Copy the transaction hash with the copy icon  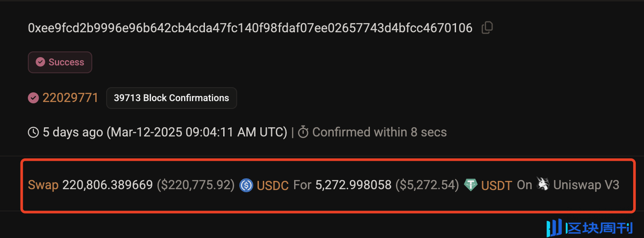(x=487, y=28)
